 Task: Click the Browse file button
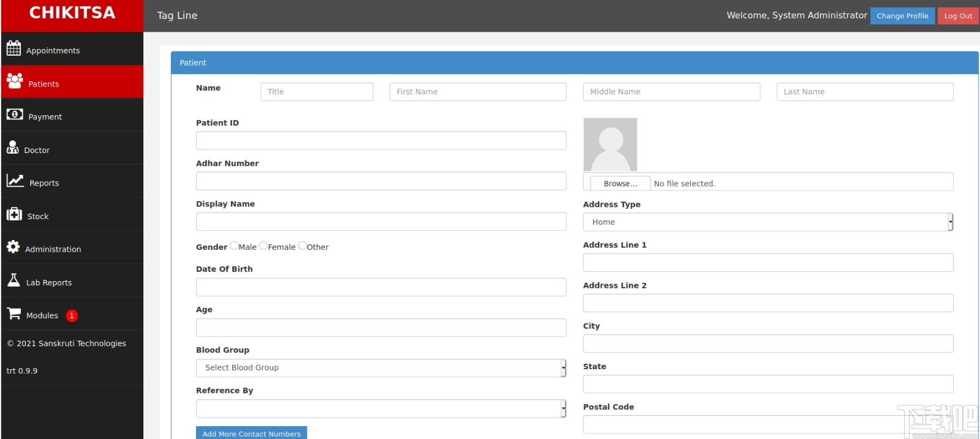pos(620,183)
